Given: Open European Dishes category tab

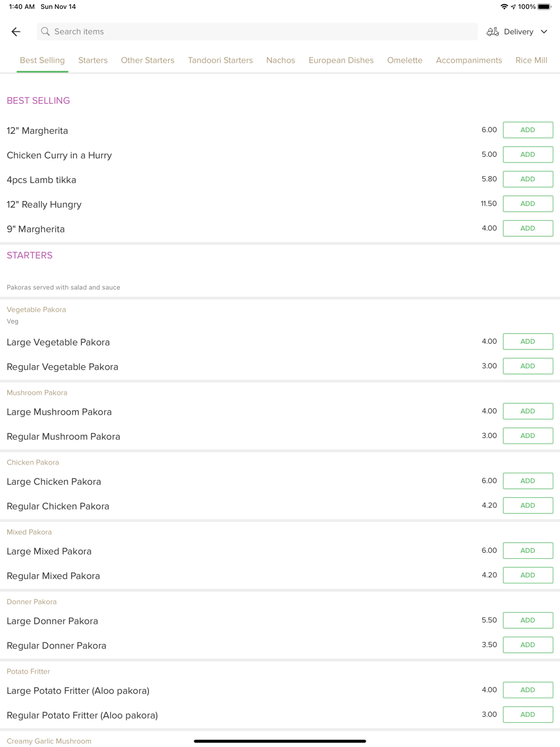Looking at the screenshot, I should pyautogui.click(x=341, y=60).
